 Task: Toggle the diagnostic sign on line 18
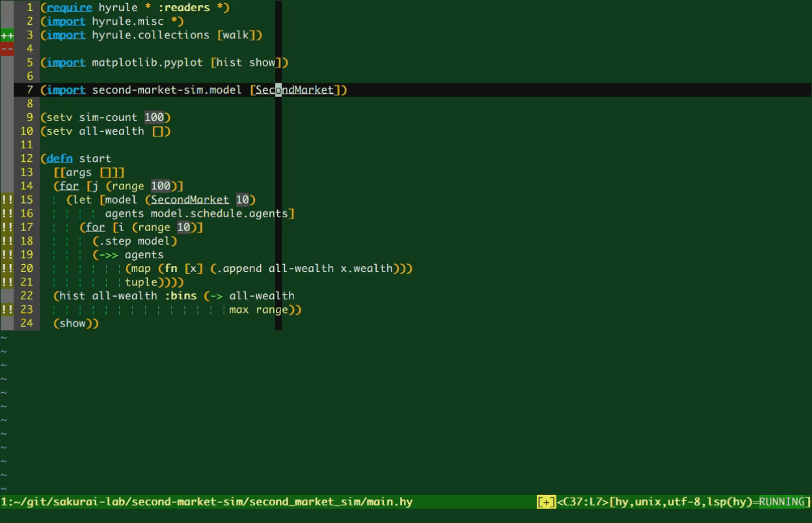point(7,241)
